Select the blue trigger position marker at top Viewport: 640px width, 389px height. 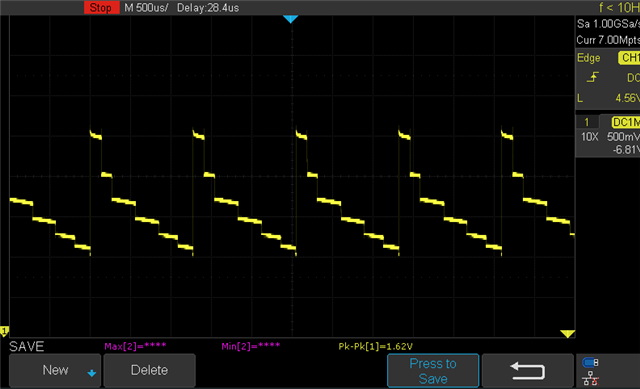(291, 19)
